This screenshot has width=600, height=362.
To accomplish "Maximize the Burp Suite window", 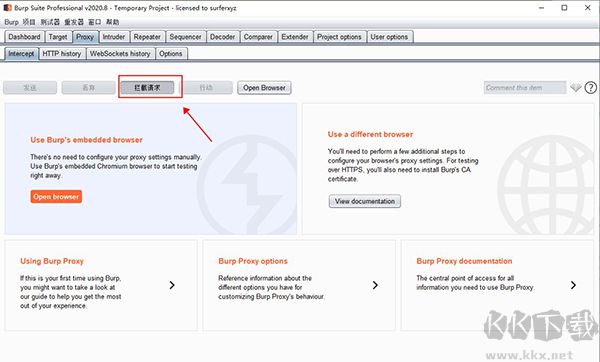I will point(564,8).
